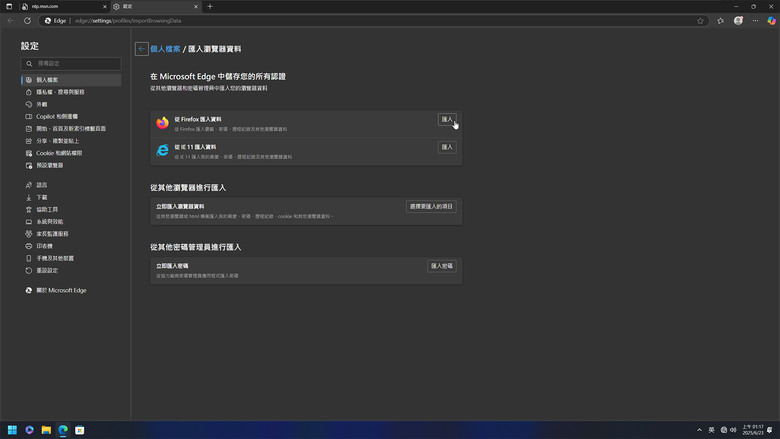Open 印表機 settings
780x439 pixels.
pyautogui.click(x=71, y=246)
